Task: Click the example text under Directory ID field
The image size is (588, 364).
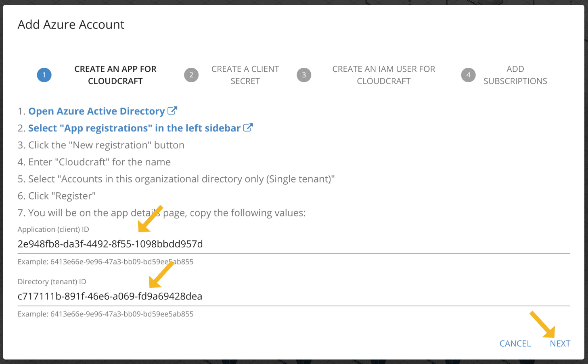Action: click(106, 314)
